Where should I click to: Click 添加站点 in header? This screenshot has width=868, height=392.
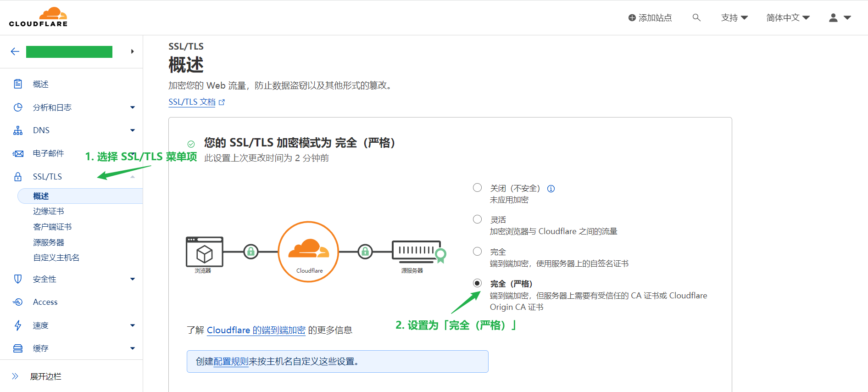click(x=655, y=18)
